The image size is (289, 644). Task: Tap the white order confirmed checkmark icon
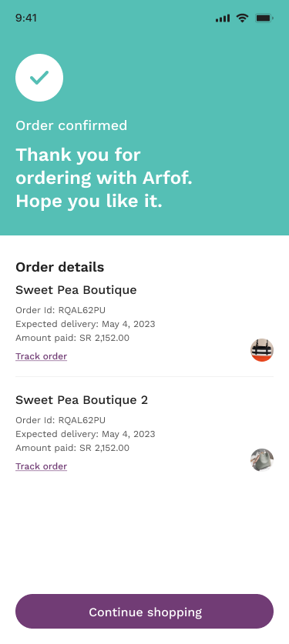39,78
